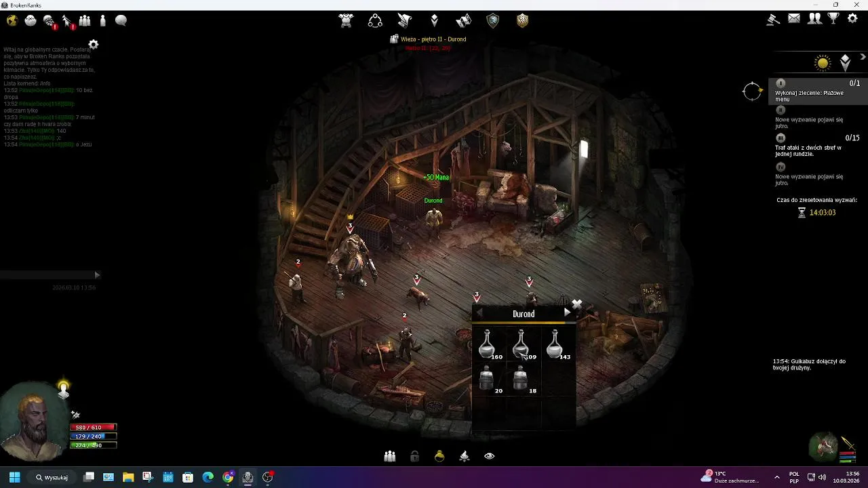Open the blue shield emblem icon

493,20
